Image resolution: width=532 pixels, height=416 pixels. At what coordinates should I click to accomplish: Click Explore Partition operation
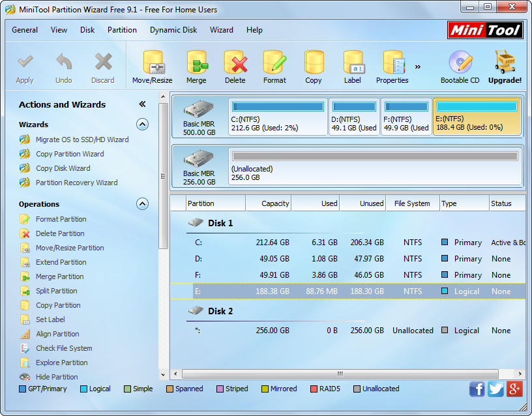[53, 363]
